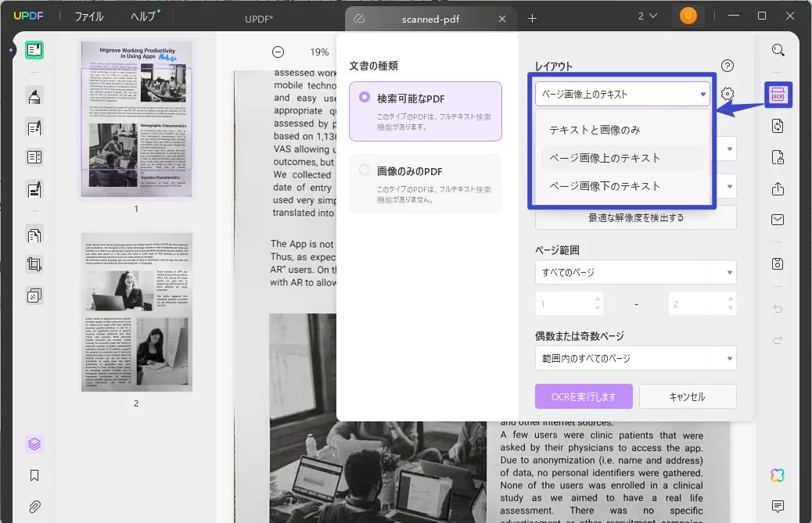
Task: Click the Undo arrow icon
Action: point(778,309)
